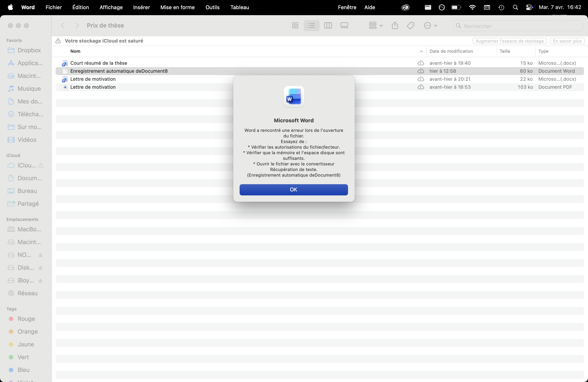Sort by Date de modification column
The image size is (588, 382).
(x=451, y=51)
